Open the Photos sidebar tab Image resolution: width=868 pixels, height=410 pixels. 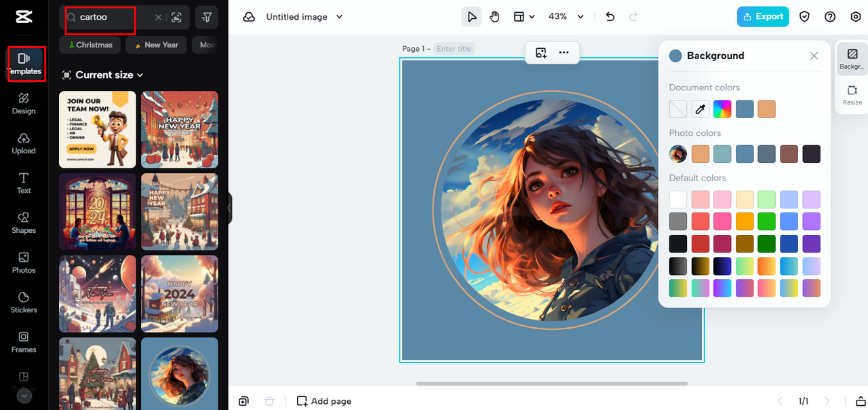[24, 263]
